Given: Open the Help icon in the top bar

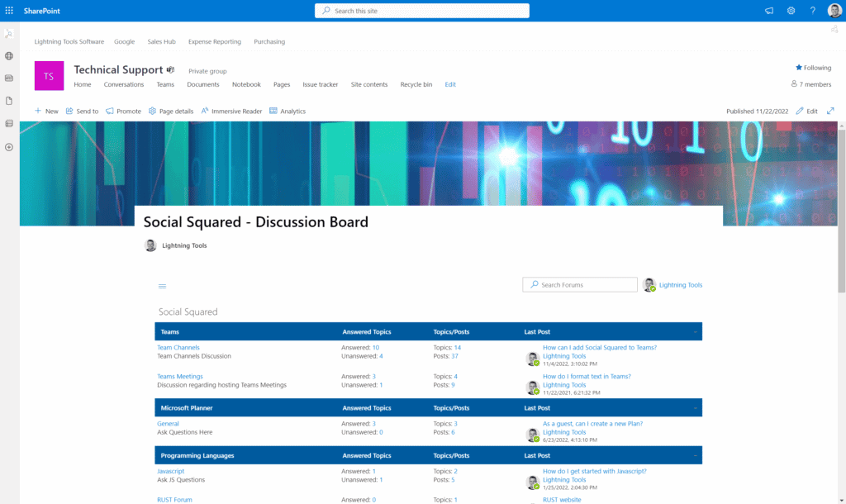Looking at the screenshot, I should (813, 11).
